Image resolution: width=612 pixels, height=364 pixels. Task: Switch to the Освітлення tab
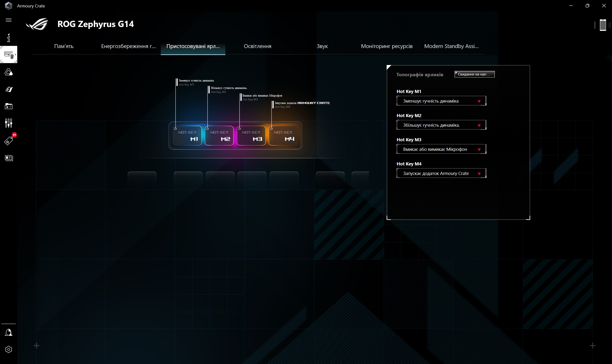[257, 46]
